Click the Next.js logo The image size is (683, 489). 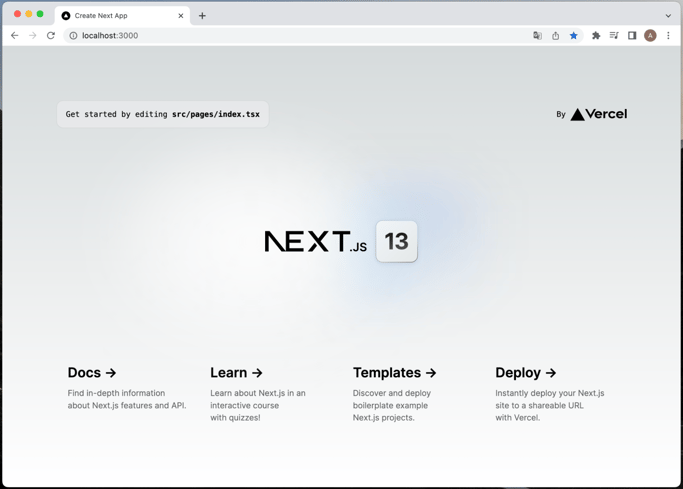pos(316,242)
